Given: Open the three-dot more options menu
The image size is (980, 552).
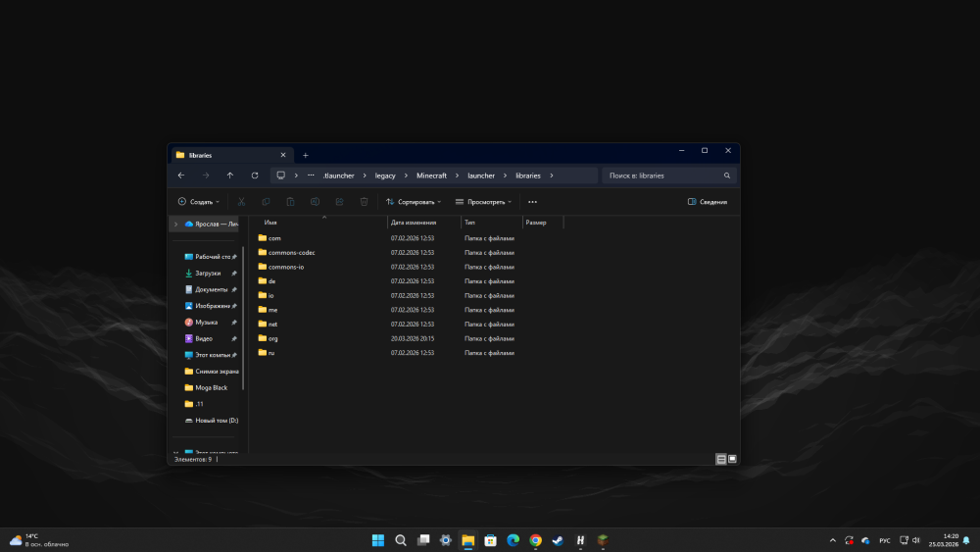Looking at the screenshot, I should coord(532,202).
